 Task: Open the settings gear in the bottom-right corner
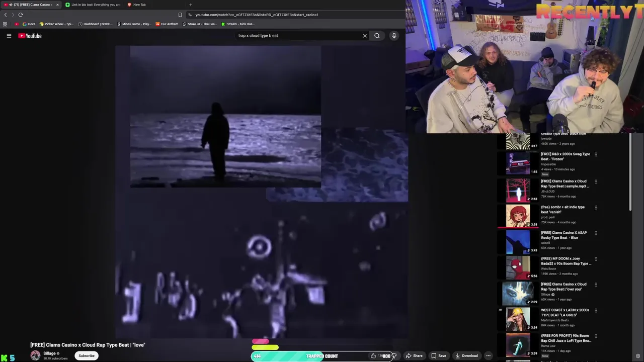click(638, 356)
